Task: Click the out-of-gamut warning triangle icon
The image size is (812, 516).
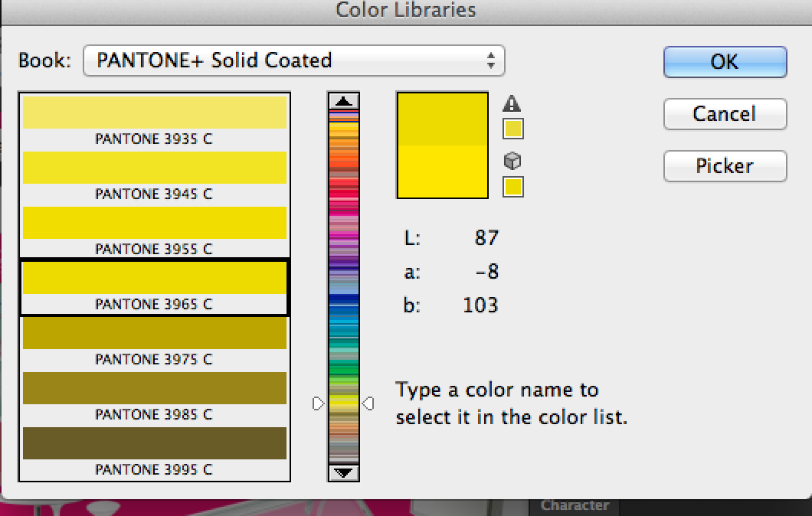Action: point(512,104)
